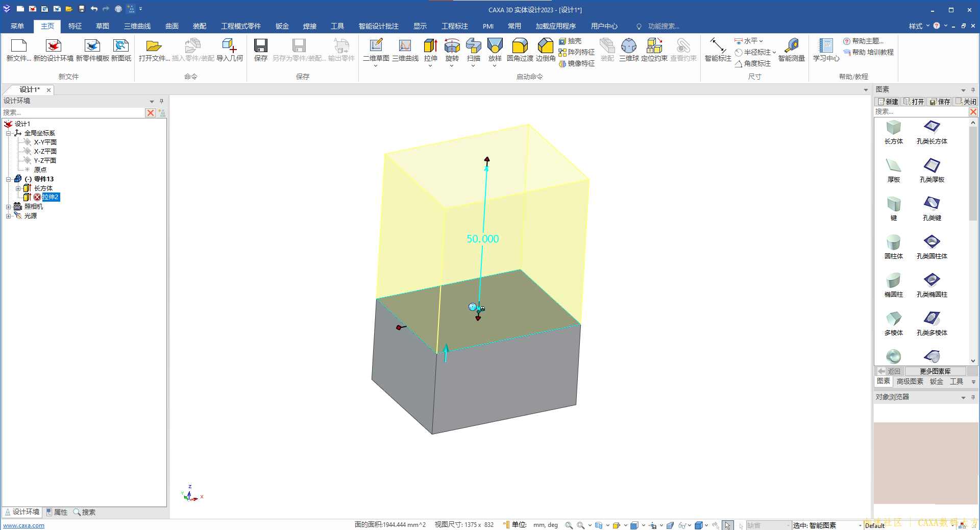
Task: Expand the 照相机 tree node
Action: click(x=8, y=207)
